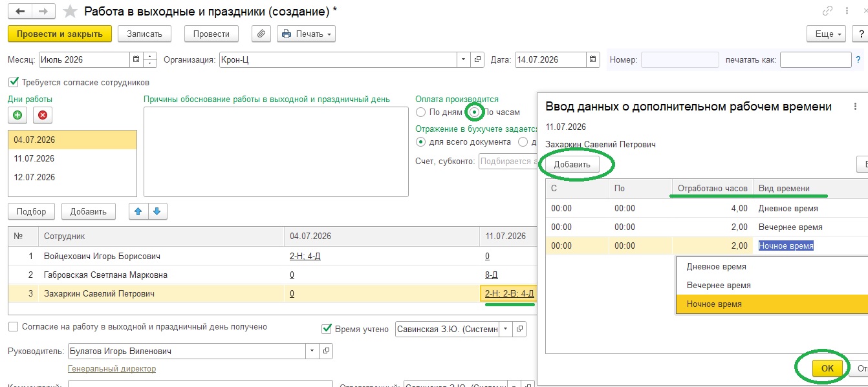Check 'Согласие на работу в выходной' checkbox
Screen dimensions: 868x387
coord(13,327)
